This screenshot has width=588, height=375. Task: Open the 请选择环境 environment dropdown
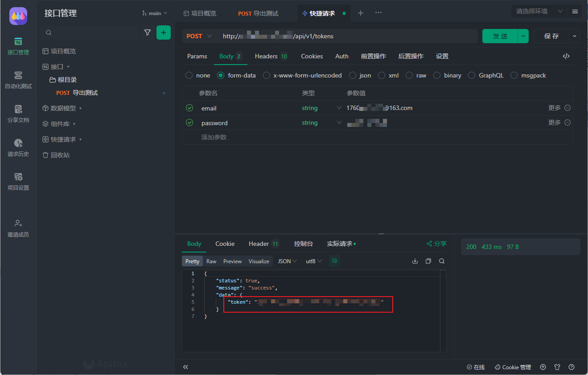click(x=539, y=11)
